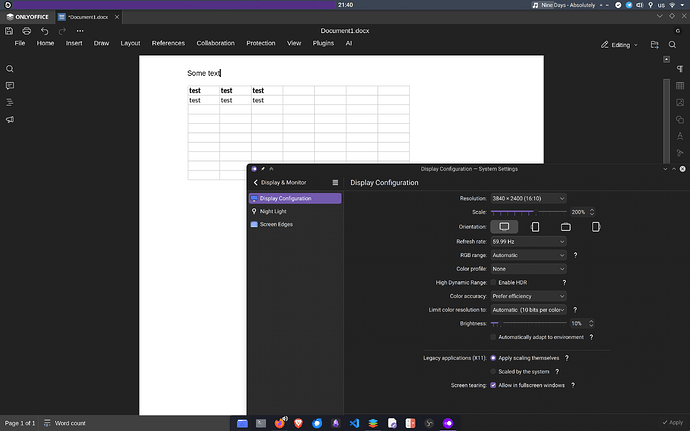Select portrait rotated-right orientation icon

(596, 227)
